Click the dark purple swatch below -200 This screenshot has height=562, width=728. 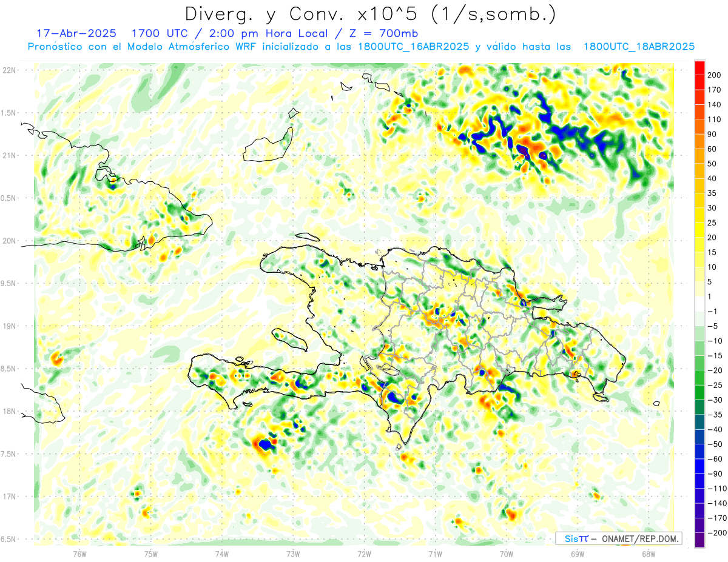point(699,540)
